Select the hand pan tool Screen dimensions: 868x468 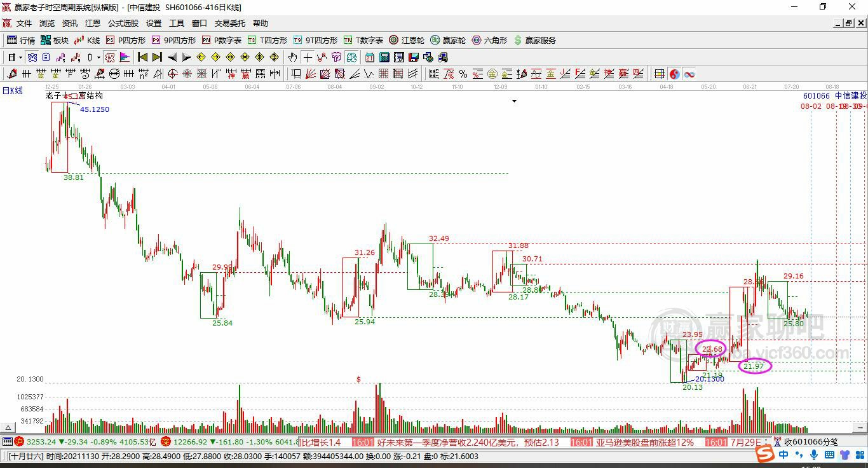pyautogui.click(x=292, y=57)
